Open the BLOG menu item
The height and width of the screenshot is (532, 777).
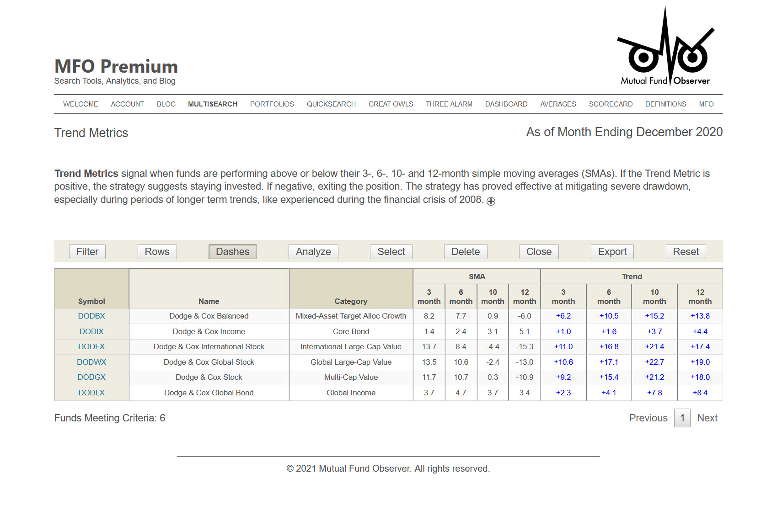point(166,104)
